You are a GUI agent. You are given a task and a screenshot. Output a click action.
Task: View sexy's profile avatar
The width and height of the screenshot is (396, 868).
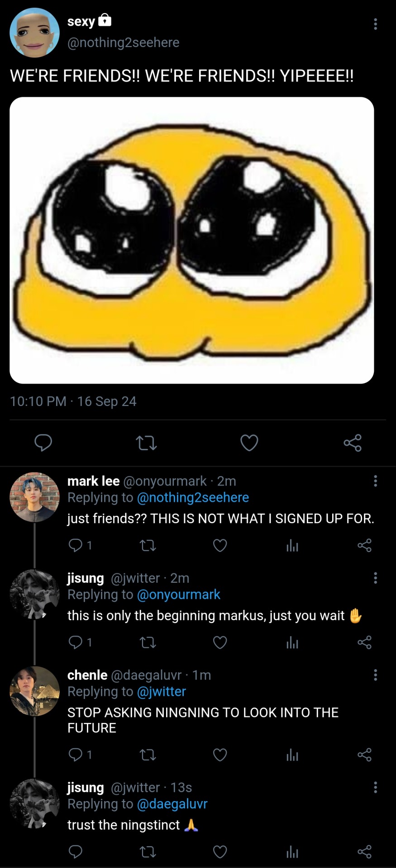tap(35, 33)
